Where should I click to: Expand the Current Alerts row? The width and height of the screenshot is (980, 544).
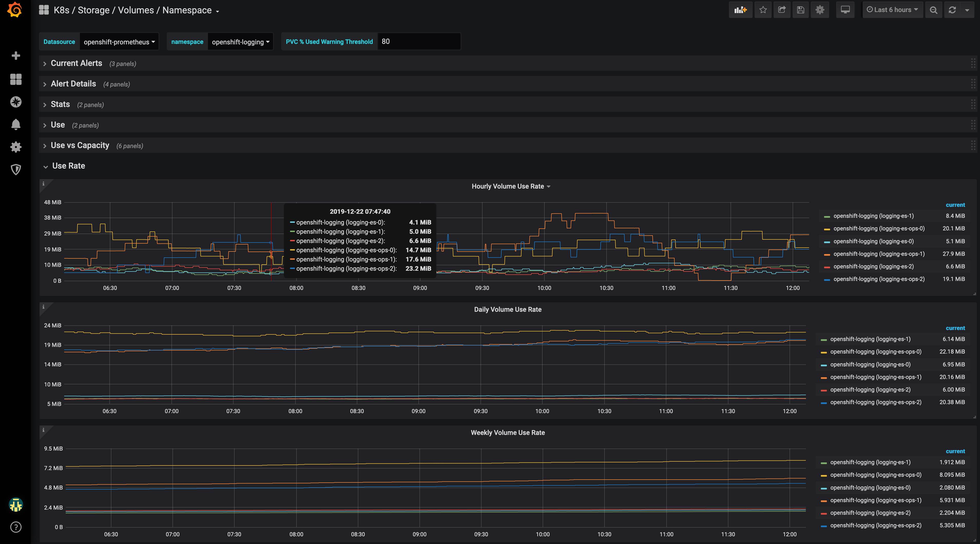76,63
